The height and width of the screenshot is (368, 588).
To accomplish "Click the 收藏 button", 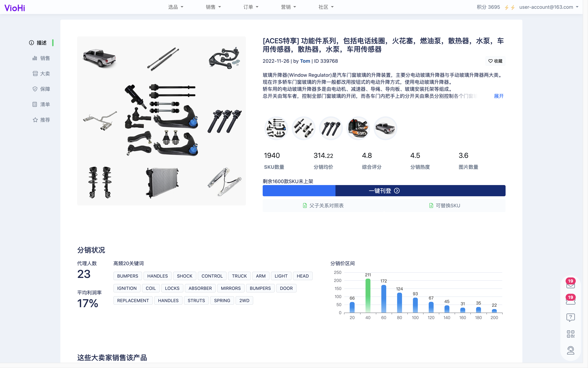I will click(495, 61).
